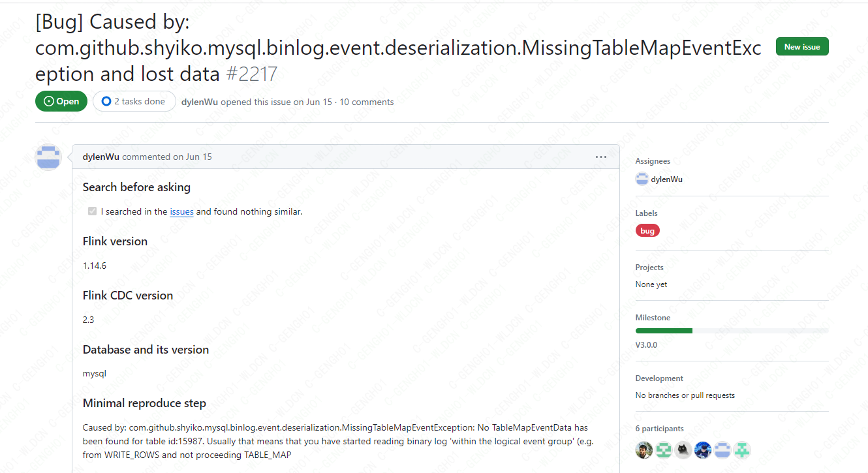Select the red bug label
868x473 pixels.
pos(647,230)
